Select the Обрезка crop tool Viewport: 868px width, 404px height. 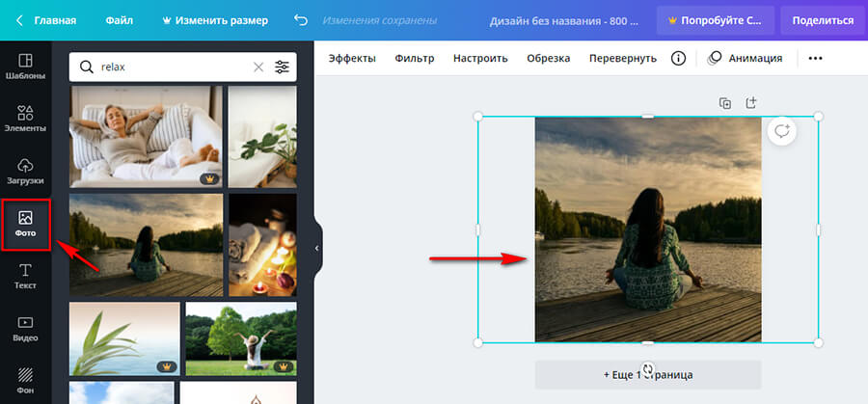pos(549,58)
